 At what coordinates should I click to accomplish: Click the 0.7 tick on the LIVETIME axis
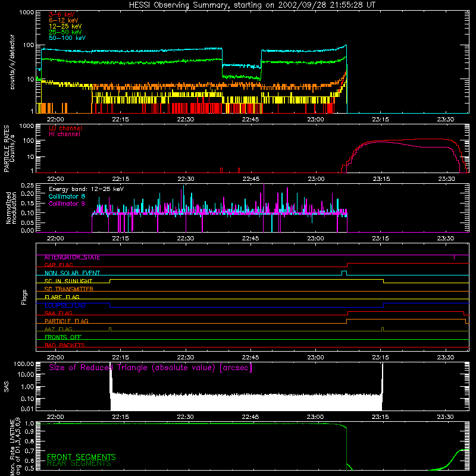point(29,450)
